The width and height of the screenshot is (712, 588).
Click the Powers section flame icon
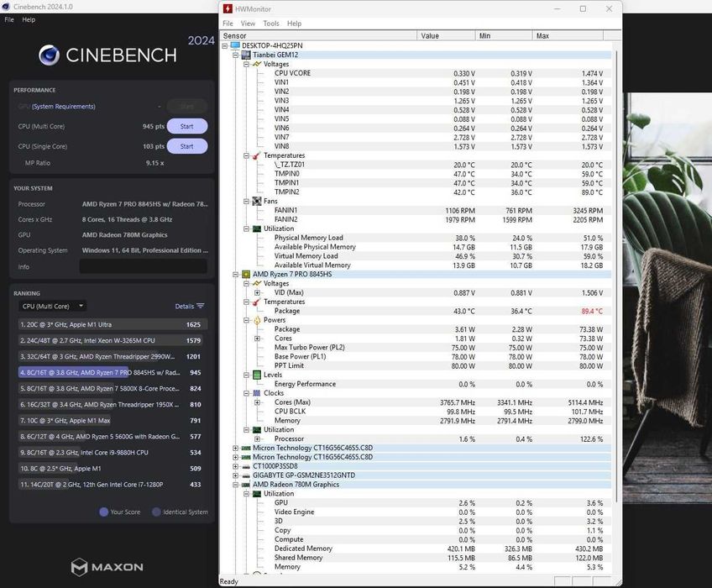257,320
